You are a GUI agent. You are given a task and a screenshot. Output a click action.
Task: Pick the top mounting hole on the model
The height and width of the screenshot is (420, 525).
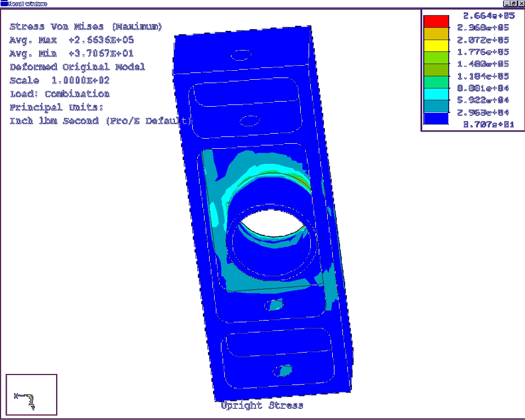(242, 54)
